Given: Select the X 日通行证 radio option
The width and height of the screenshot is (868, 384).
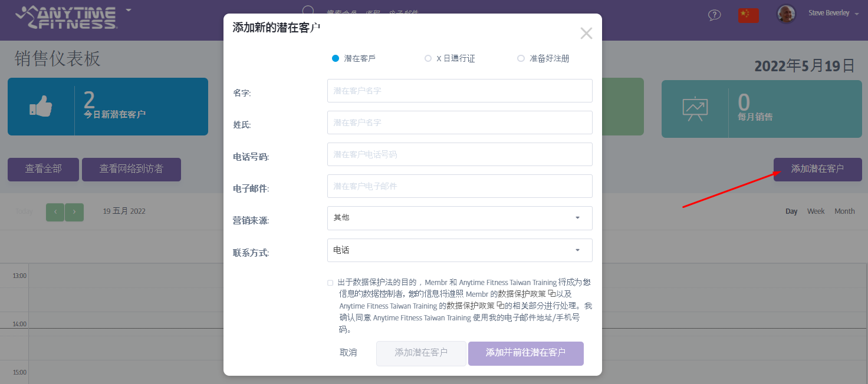Looking at the screenshot, I should (428, 58).
